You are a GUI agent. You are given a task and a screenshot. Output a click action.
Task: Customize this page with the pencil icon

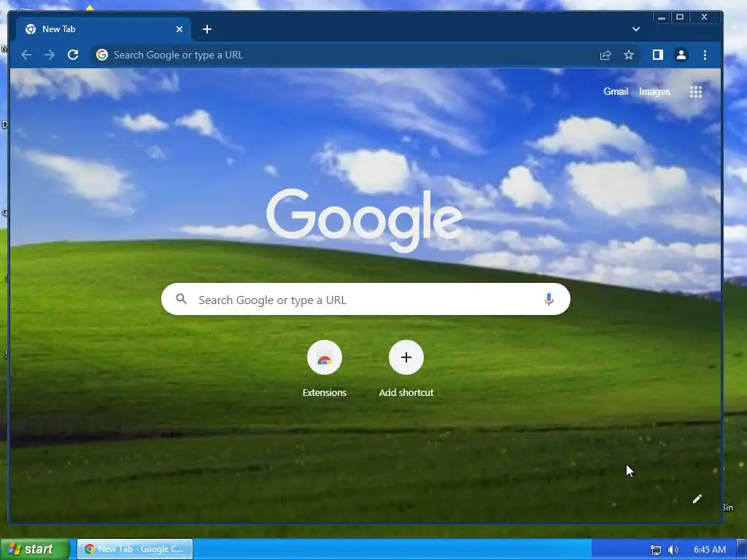697,499
